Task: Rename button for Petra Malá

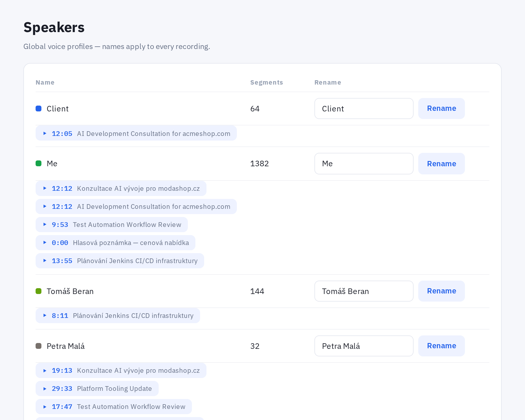Action: coord(441,346)
